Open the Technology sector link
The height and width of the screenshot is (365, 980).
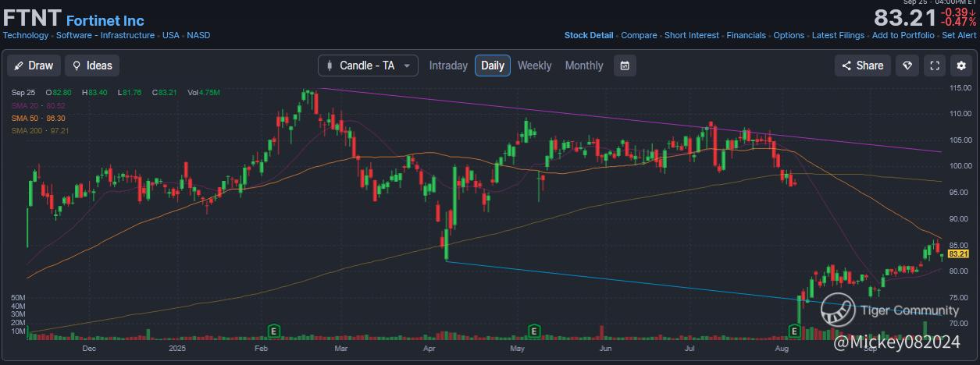26,35
